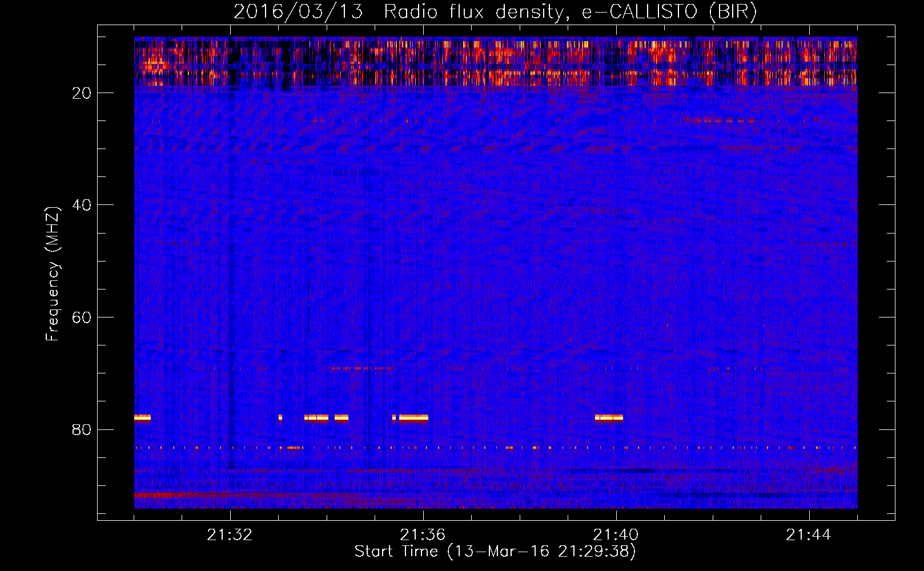
Task: Click the long bright burst just before 21:36
Action: point(413,417)
